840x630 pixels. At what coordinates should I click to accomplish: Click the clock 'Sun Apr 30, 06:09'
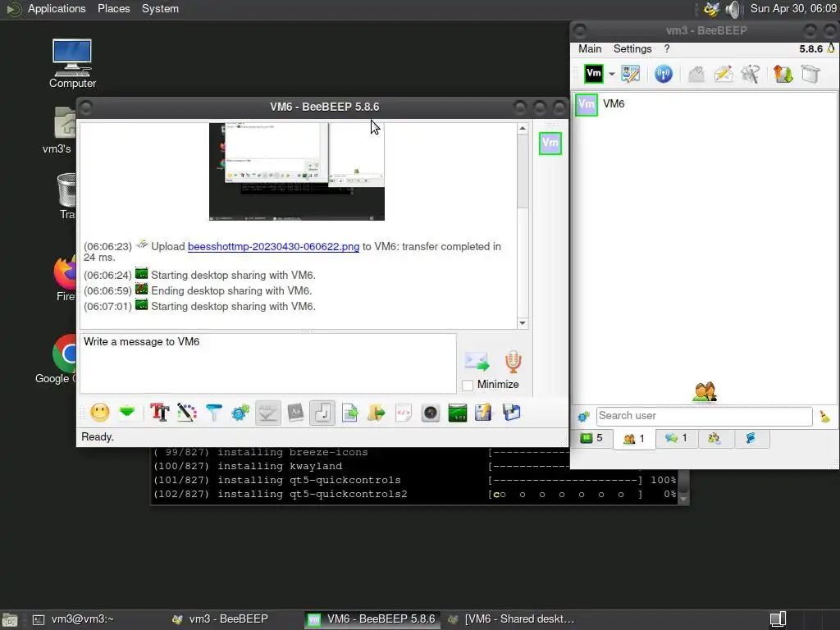pos(793,8)
